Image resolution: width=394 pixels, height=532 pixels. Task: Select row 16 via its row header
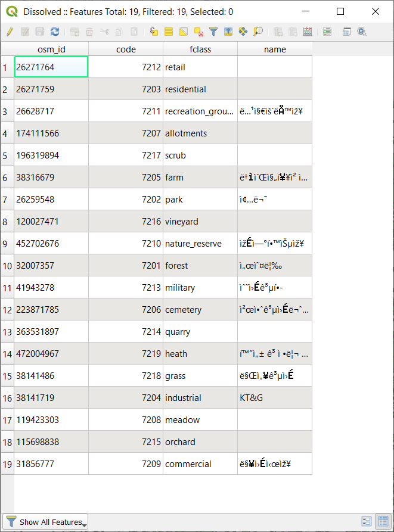(7, 398)
